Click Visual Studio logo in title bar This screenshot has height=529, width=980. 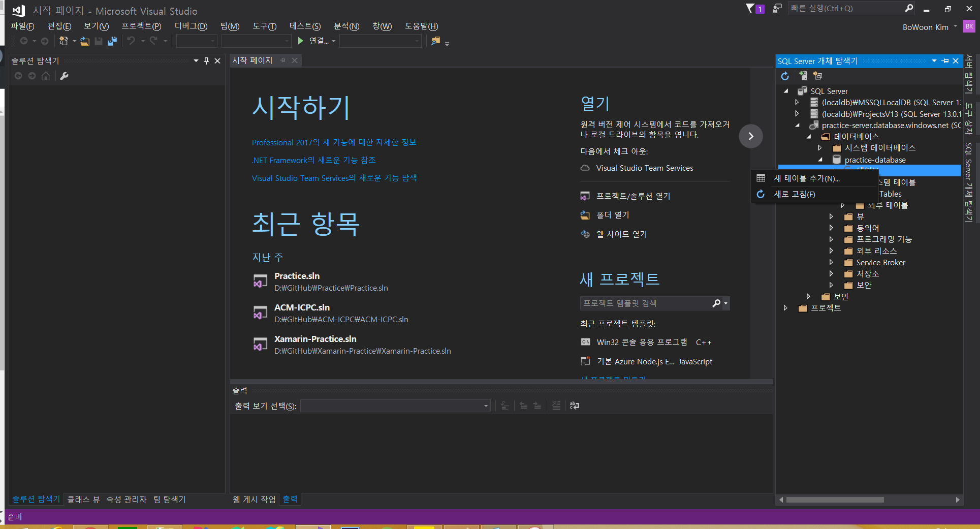click(x=19, y=11)
